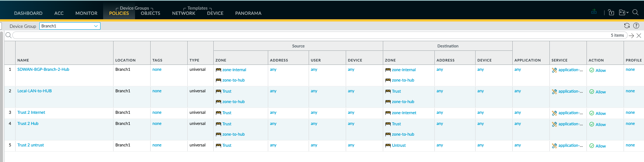
Task: Click tags 'none' in Trust 2 Internet row
Action: tap(157, 112)
